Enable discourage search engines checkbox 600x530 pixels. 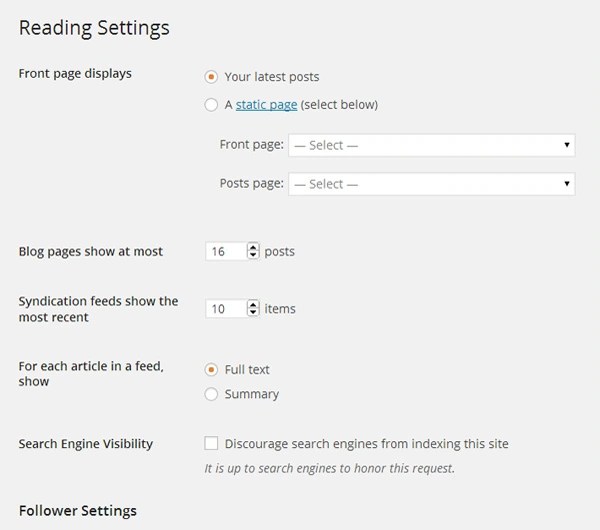[211, 443]
